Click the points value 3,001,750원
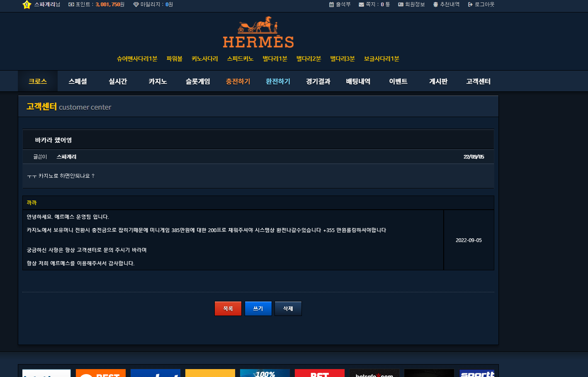Viewport: 588px width, 377px height. 110,5
